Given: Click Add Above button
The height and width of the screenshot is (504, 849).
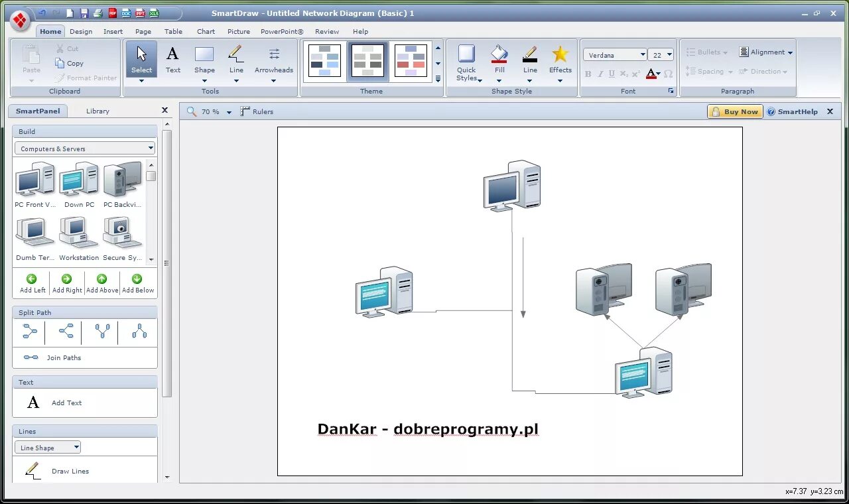Looking at the screenshot, I should click(x=102, y=283).
